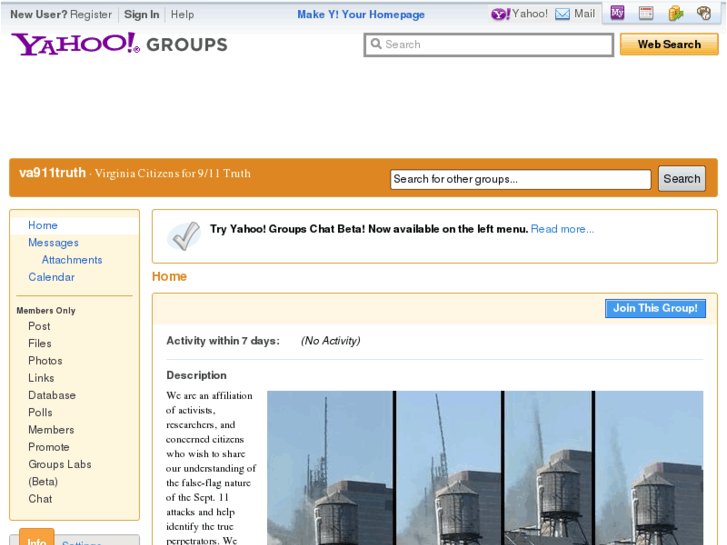Open the Help link
This screenshot has height=545, width=727.
pyautogui.click(x=182, y=14)
